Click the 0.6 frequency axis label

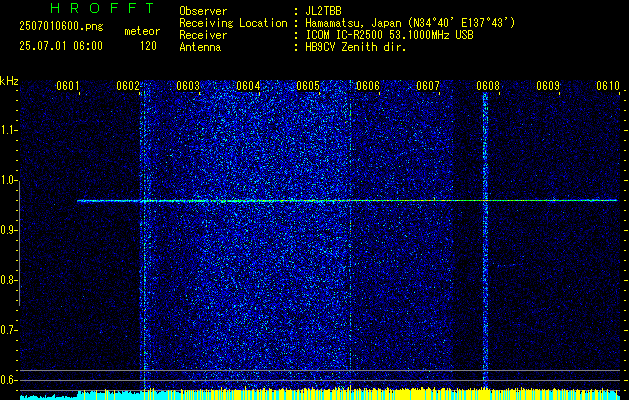[x=8, y=380]
